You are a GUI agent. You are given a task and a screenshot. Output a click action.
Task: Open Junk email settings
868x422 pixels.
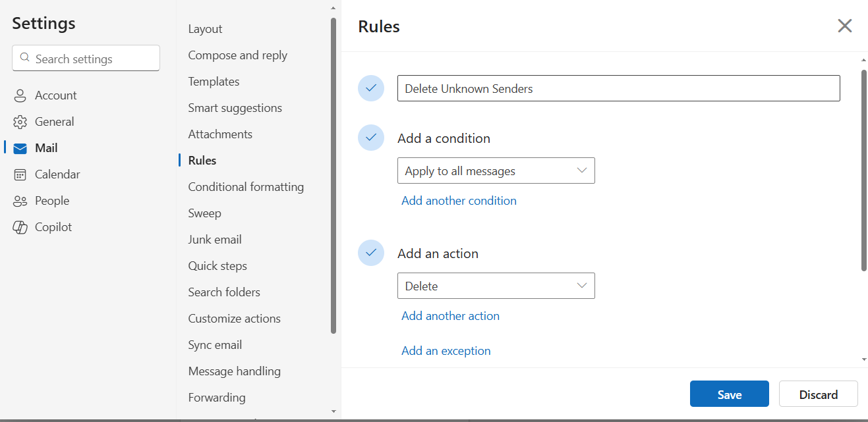(x=215, y=240)
